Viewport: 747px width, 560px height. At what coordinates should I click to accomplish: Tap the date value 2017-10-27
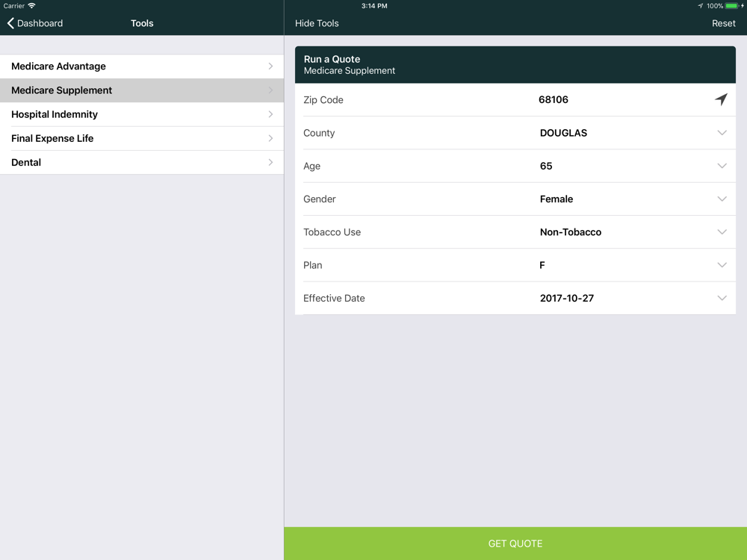[566, 298]
